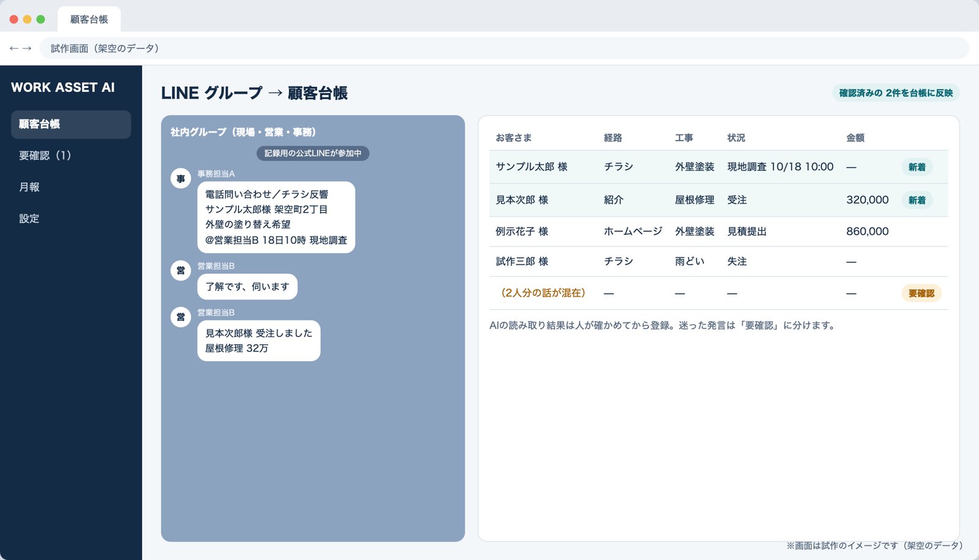Click the （2人分の話が混在）row label
The height and width of the screenshot is (560, 979).
543,293
